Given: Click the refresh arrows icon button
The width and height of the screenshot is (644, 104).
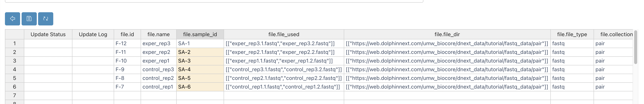Looking at the screenshot, I should pyautogui.click(x=45, y=19).
